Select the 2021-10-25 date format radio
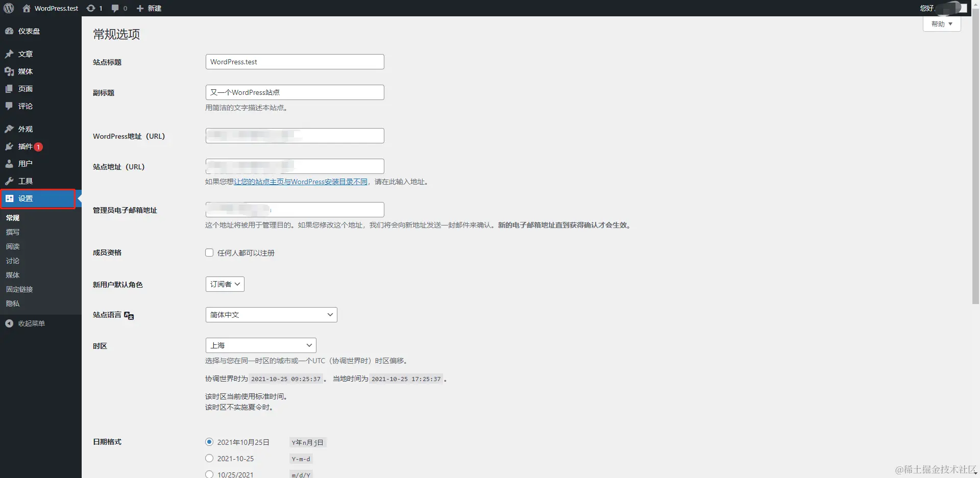Viewport: 980px width, 478px height. (209, 458)
